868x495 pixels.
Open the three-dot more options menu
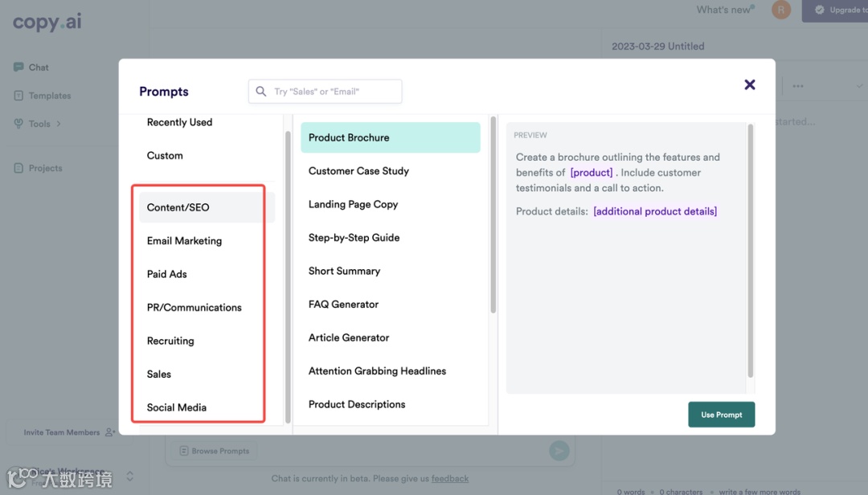pyautogui.click(x=798, y=86)
